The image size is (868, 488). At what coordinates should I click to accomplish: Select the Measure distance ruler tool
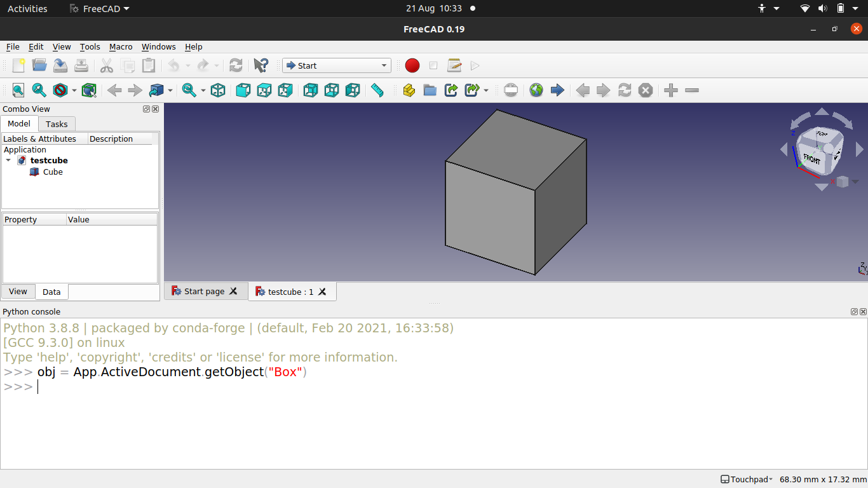(377, 90)
